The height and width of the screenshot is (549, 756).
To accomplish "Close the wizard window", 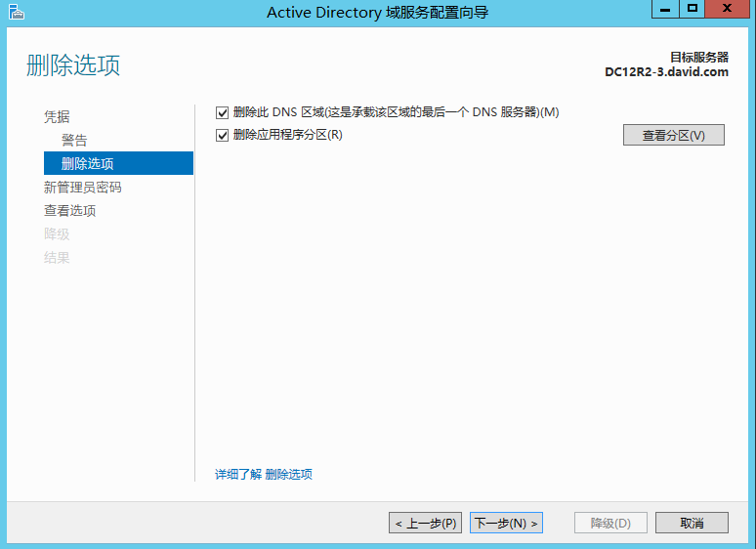I will click(x=727, y=9).
